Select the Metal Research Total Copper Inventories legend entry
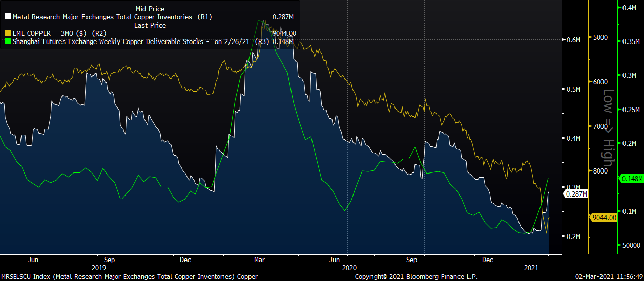This screenshot has width=644, height=281. coord(111,17)
